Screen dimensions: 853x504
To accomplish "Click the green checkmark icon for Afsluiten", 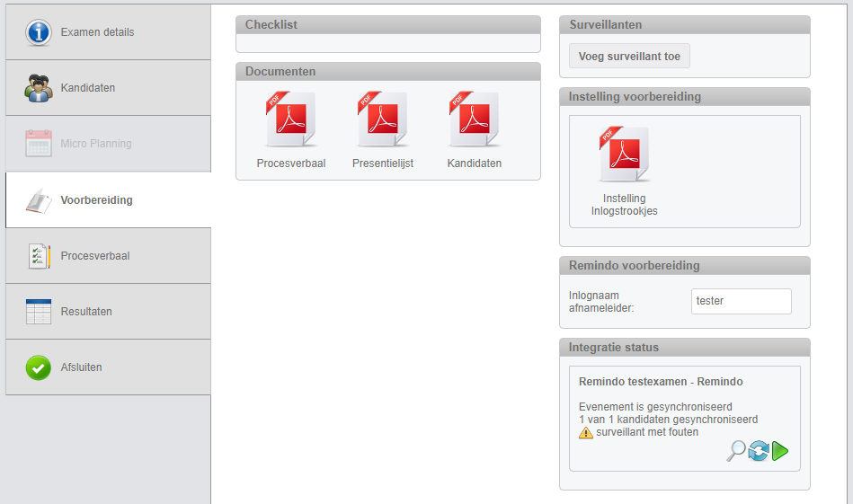I will click(x=39, y=367).
